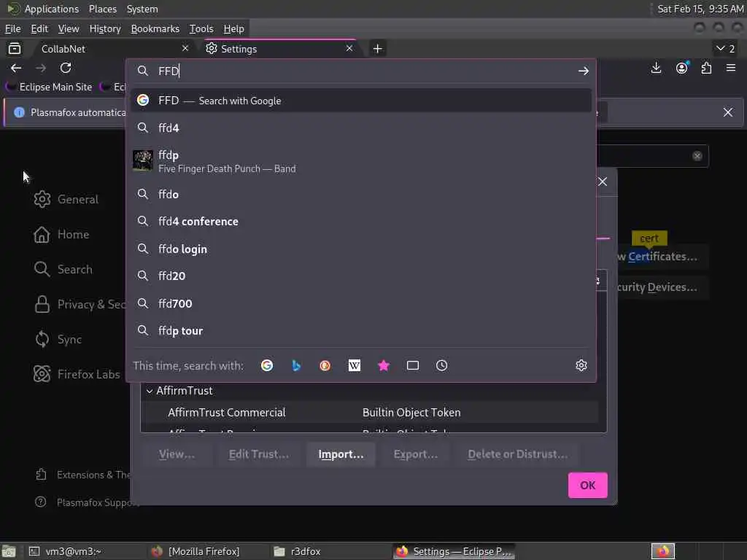The image size is (747, 560).
Task: Open Privacy & Security settings category
Action: pos(79,305)
